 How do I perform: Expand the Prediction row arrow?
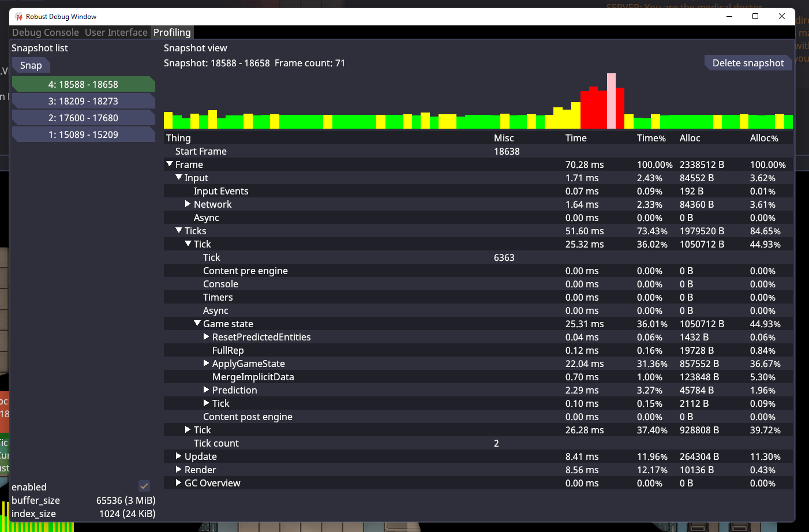pyautogui.click(x=206, y=390)
